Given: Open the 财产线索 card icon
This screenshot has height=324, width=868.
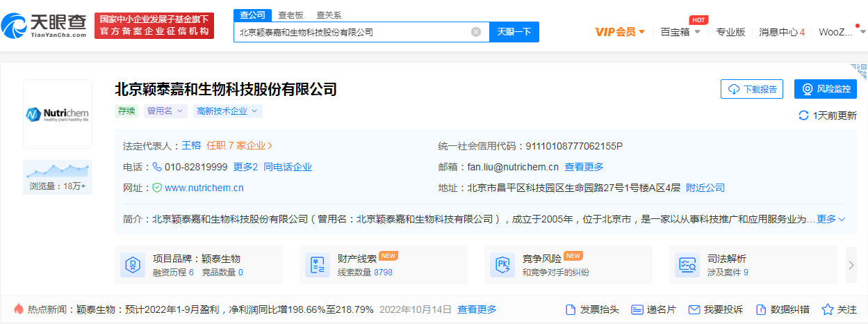Looking at the screenshot, I should 318,265.
